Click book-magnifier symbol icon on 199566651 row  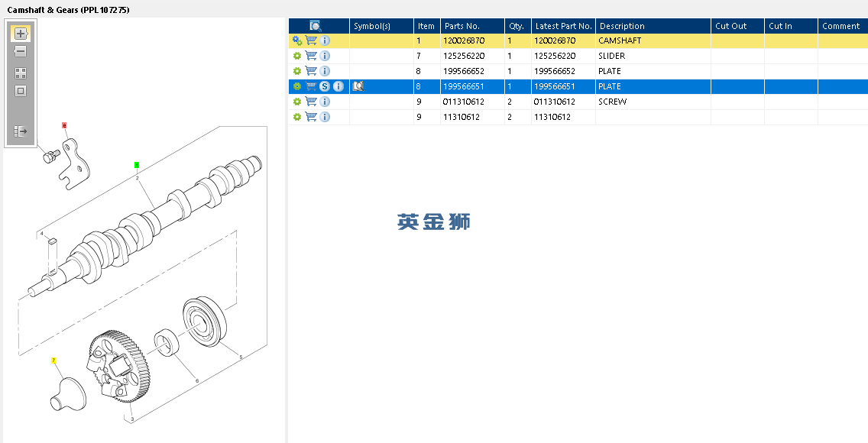[358, 86]
